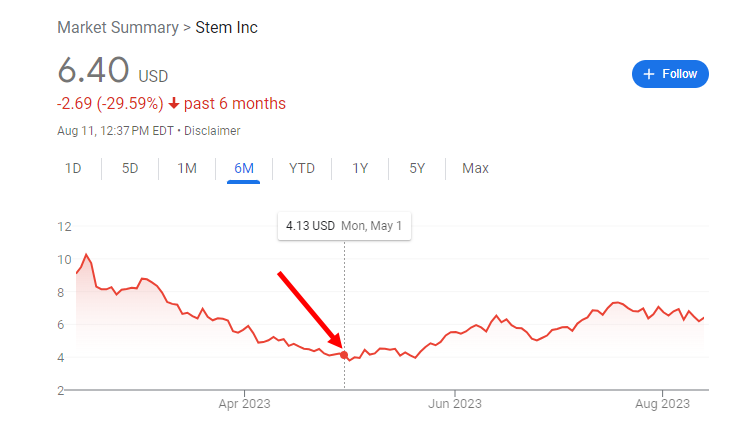Open the Disclaimer link

click(212, 131)
